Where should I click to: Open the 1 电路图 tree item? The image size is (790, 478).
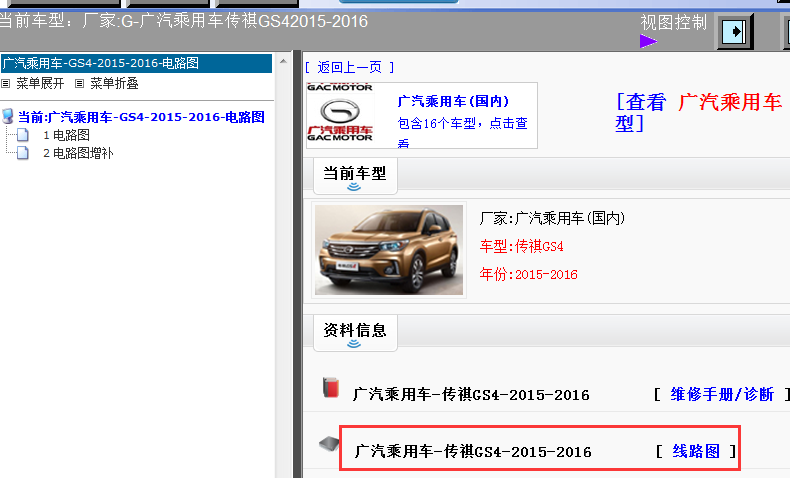67,135
